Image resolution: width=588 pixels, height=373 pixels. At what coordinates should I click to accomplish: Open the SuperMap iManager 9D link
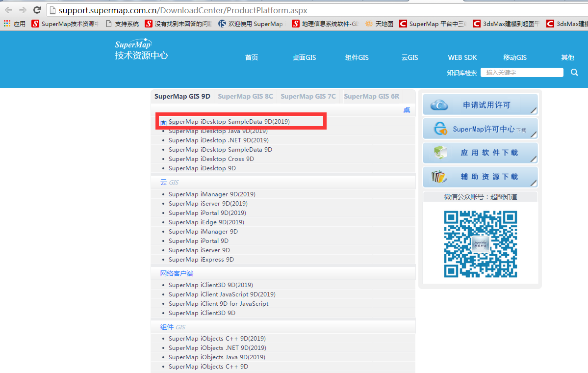[203, 232]
